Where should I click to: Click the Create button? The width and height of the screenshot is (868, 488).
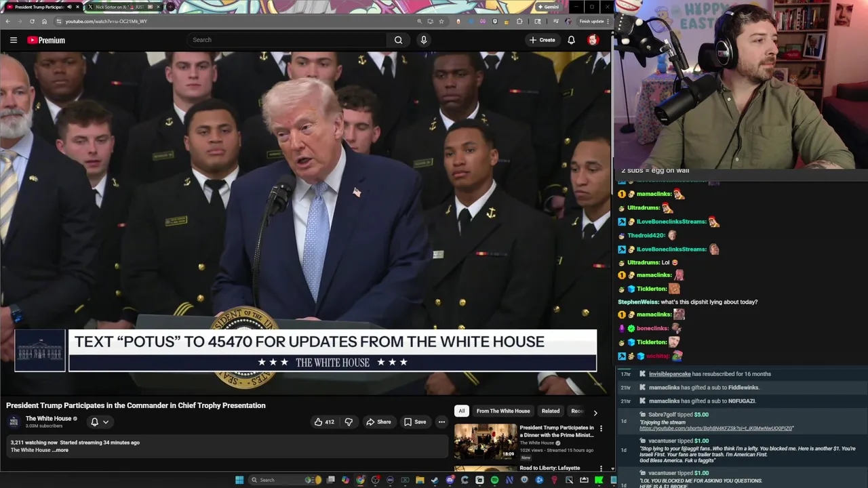tap(542, 40)
